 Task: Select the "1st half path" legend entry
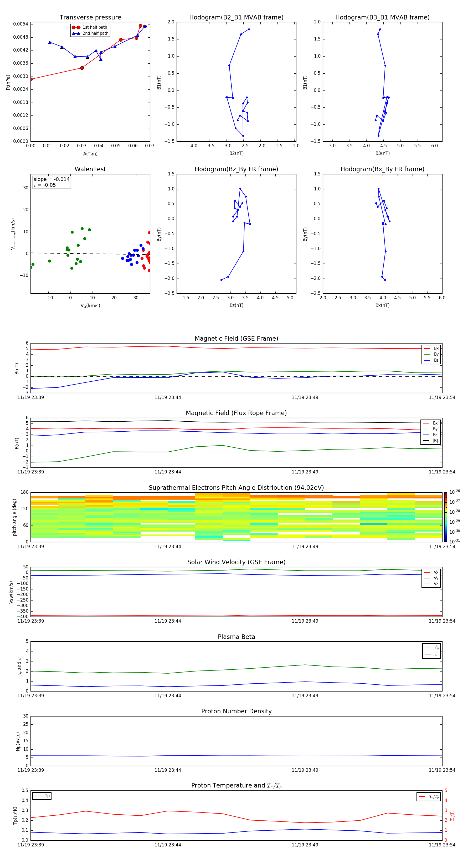pyautogui.click(x=90, y=27)
